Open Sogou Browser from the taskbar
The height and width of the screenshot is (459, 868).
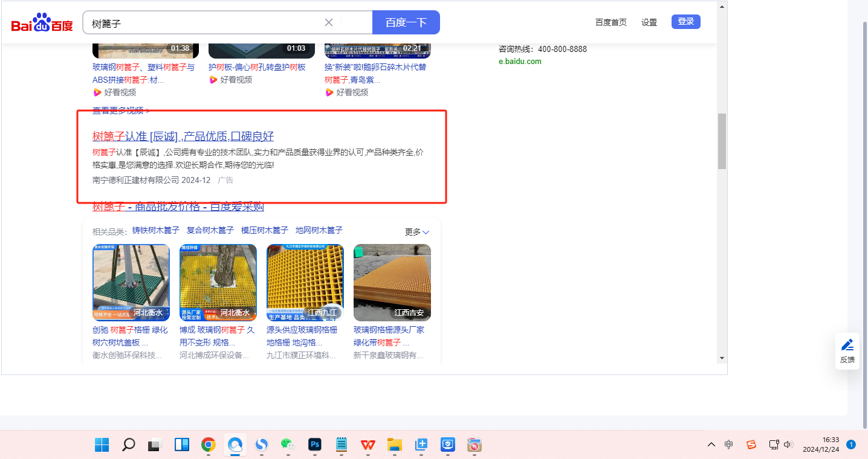point(262,445)
